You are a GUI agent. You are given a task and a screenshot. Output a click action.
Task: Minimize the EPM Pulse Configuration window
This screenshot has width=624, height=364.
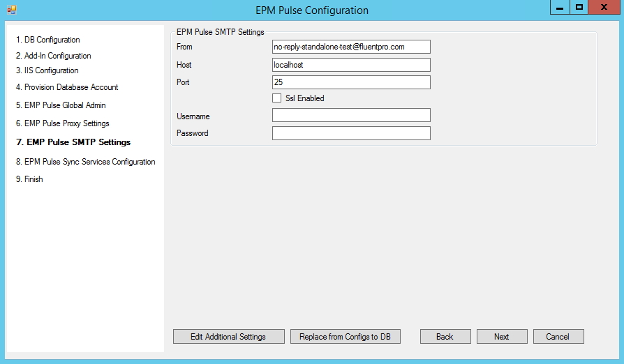point(560,8)
